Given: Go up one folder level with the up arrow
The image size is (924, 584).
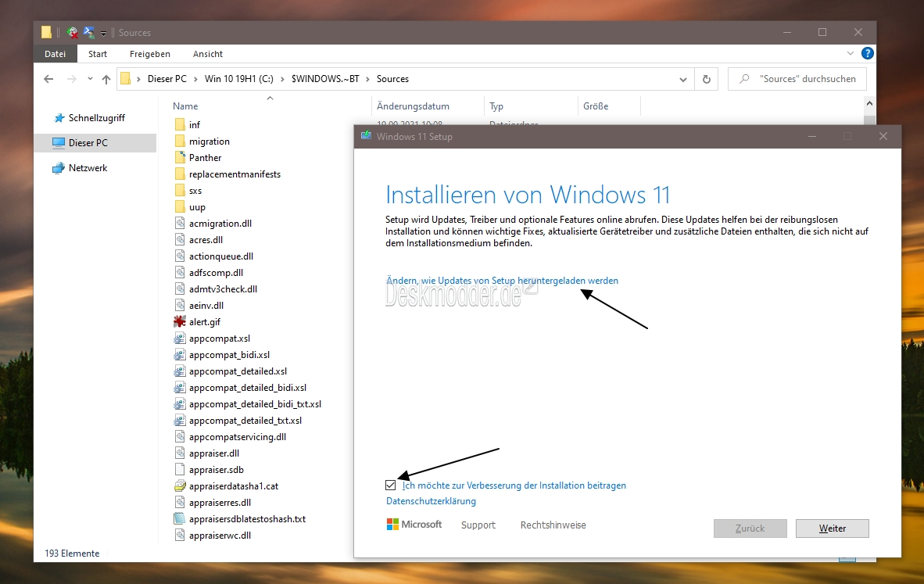Looking at the screenshot, I should [106, 79].
